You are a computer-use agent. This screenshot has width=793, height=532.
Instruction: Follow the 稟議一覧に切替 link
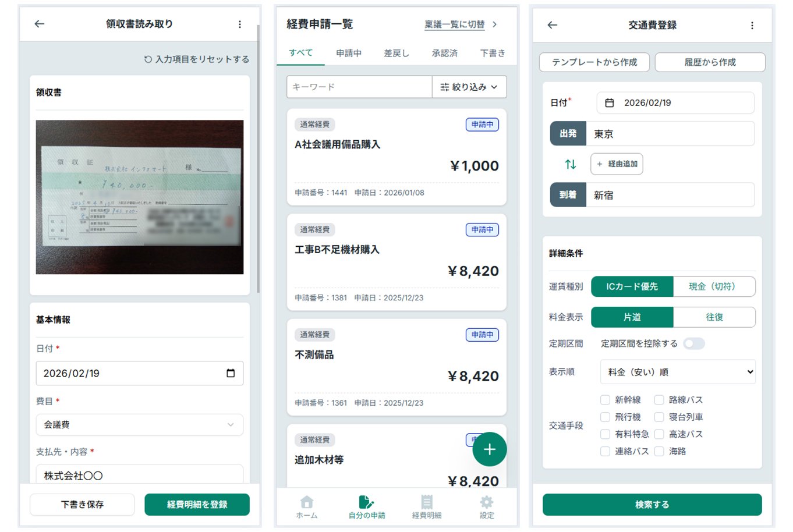pyautogui.click(x=455, y=24)
